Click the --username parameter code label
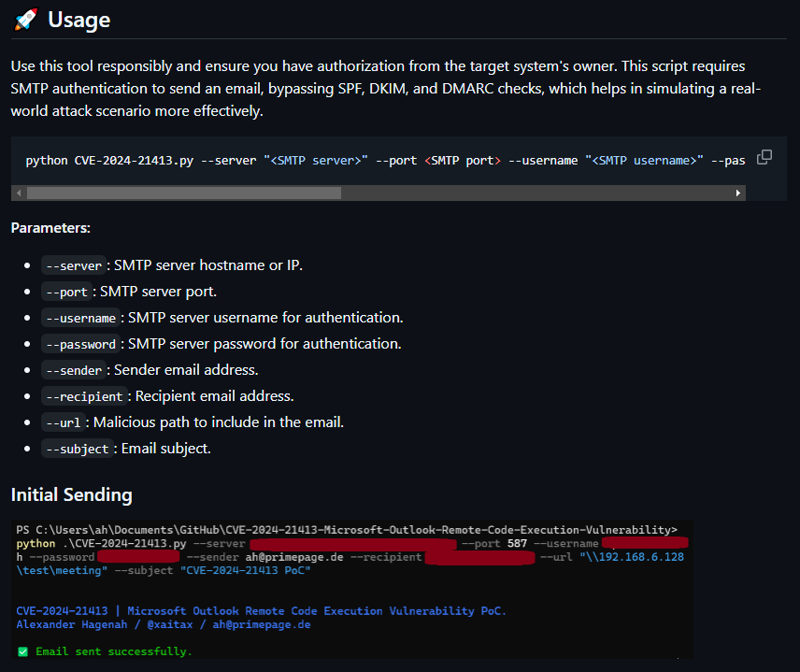This screenshot has height=672, width=800. click(x=81, y=318)
